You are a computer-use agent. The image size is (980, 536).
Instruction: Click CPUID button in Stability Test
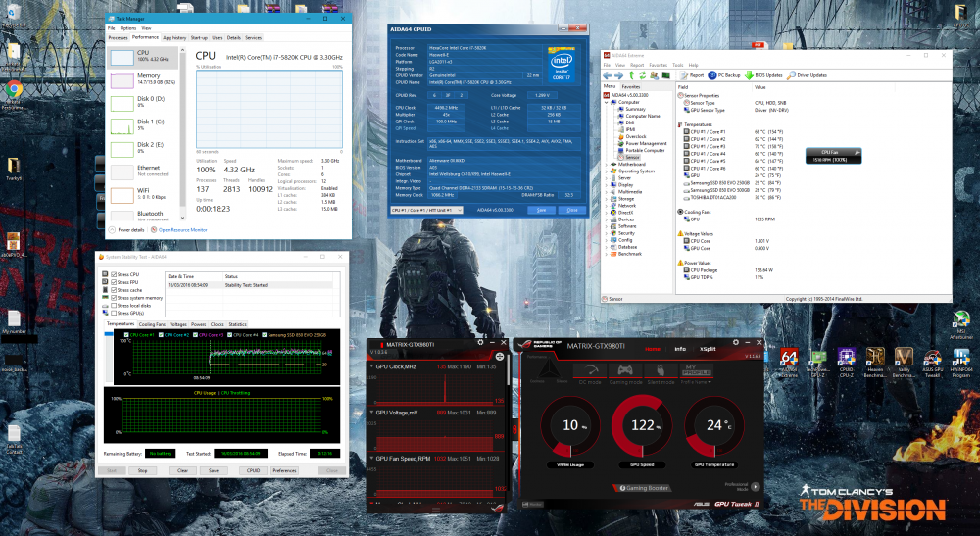pyautogui.click(x=253, y=470)
